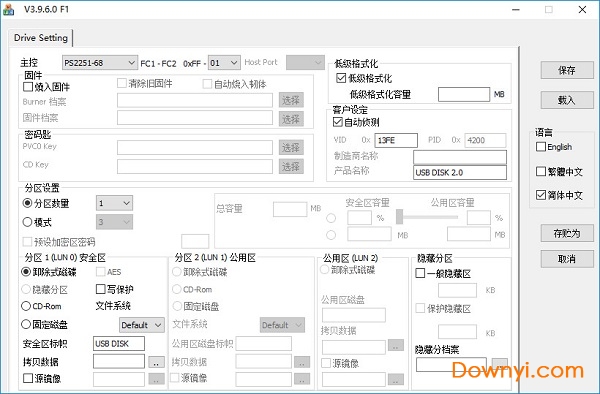Select the 模式 radio button
Screen dimensions: 600x394
(x=27, y=222)
